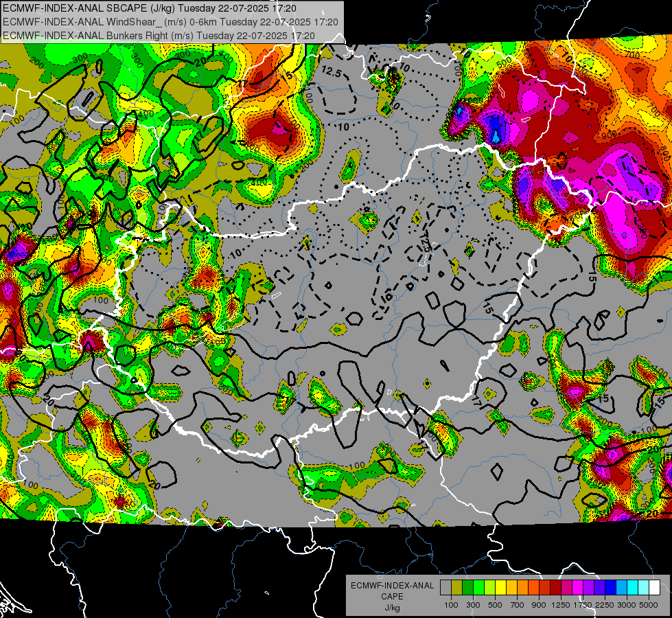
Task: Click the J/kg unit label in the legend
Action: coord(392,608)
